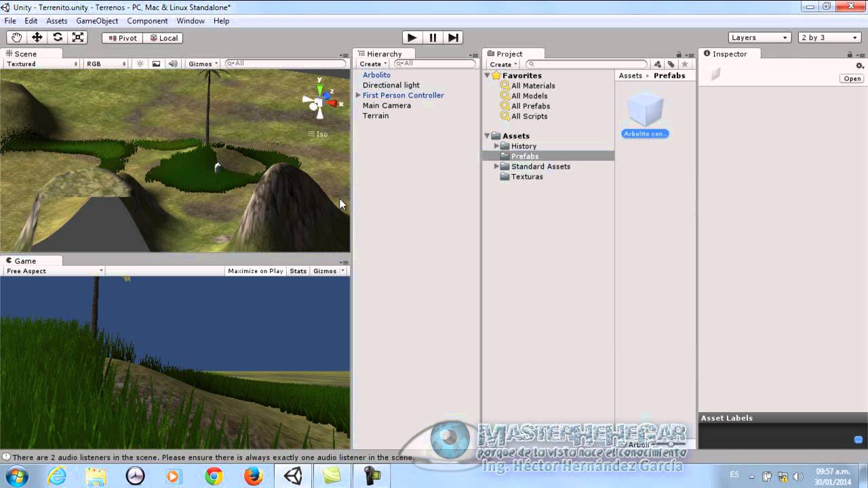The height and width of the screenshot is (488, 868).
Task: Click the search by label icon
Action: click(x=671, y=64)
